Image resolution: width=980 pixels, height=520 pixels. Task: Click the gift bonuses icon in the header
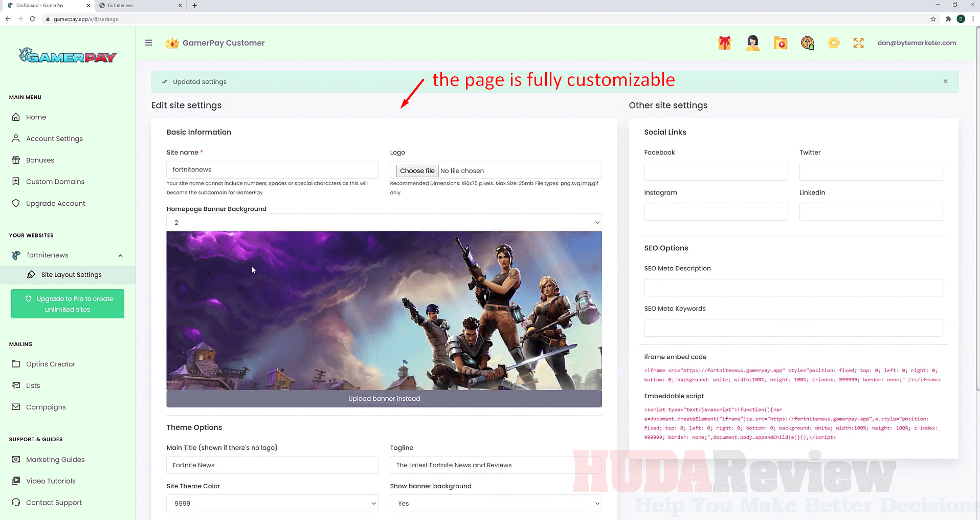pyautogui.click(x=724, y=43)
